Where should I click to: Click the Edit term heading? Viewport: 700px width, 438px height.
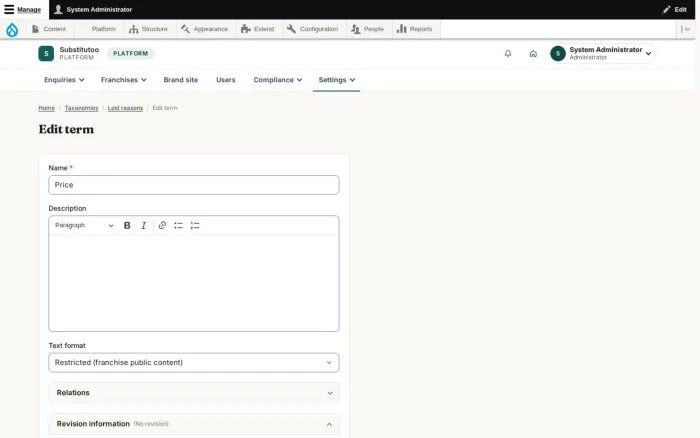(x=66, y=129)
